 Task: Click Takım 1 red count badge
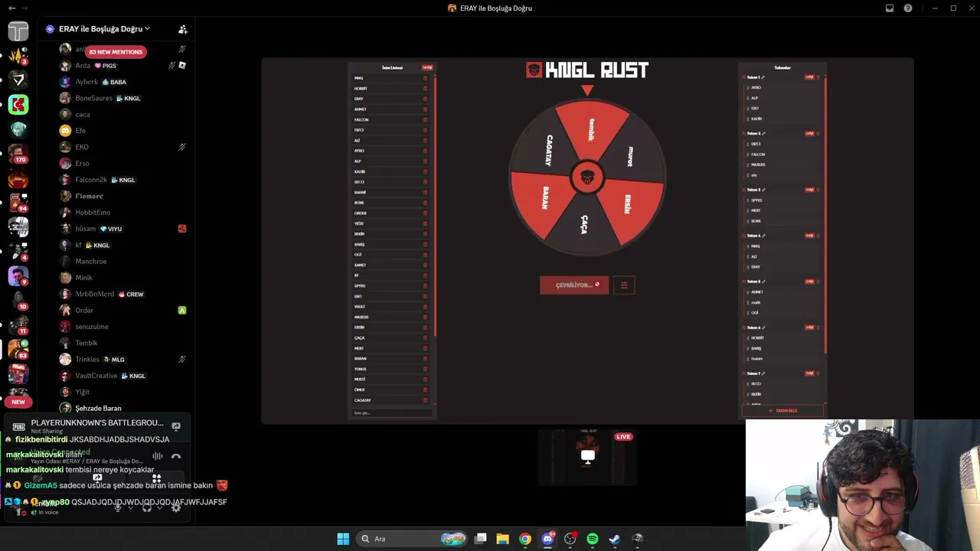pyautogui.click(x=808, y=77)
